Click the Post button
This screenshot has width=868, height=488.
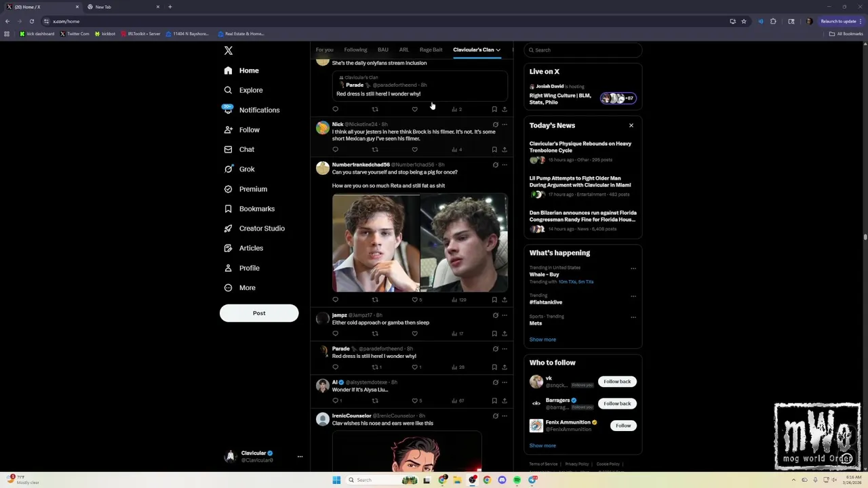259,313
